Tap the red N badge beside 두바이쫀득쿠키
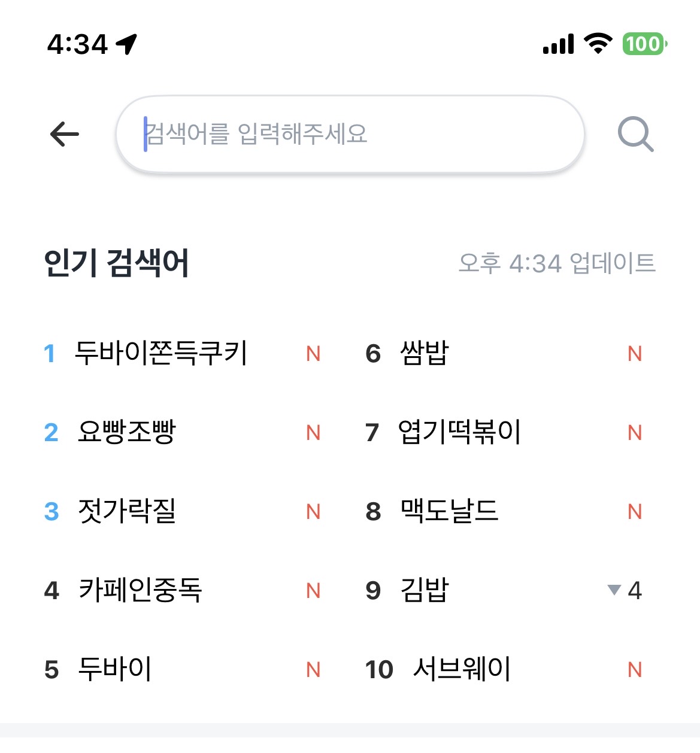 (313, 354)
